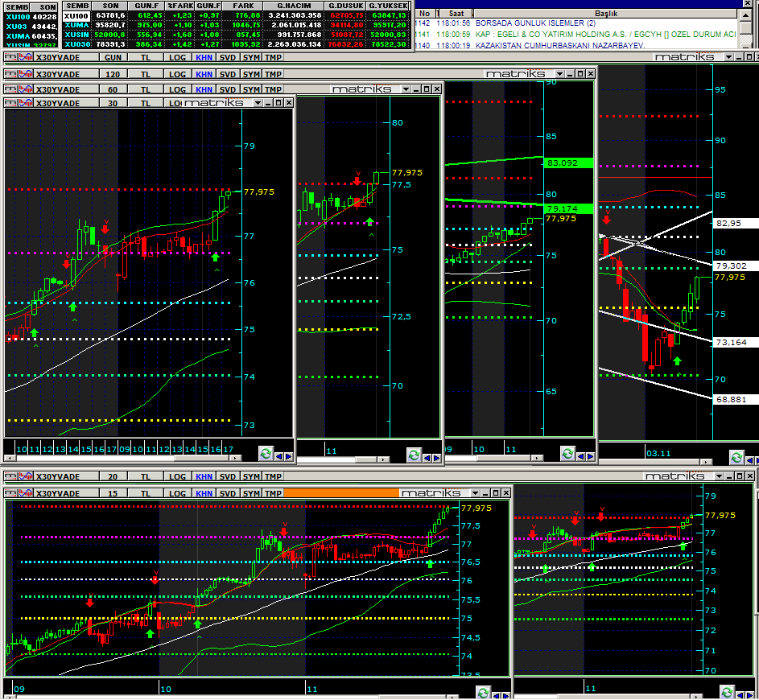This screenshot has height=700, width=759.
Task: Open period selector showing 15 in bottom chart
Action: (x=112, y=493)
